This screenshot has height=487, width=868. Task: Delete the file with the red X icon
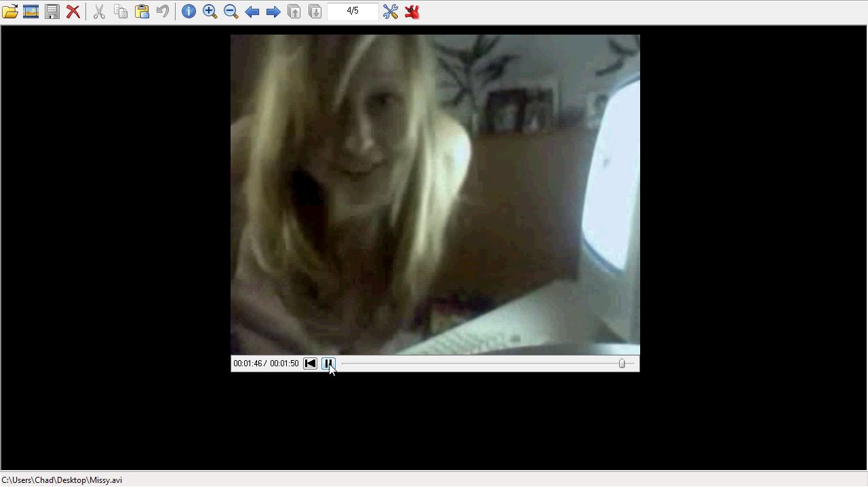(73, 12)
